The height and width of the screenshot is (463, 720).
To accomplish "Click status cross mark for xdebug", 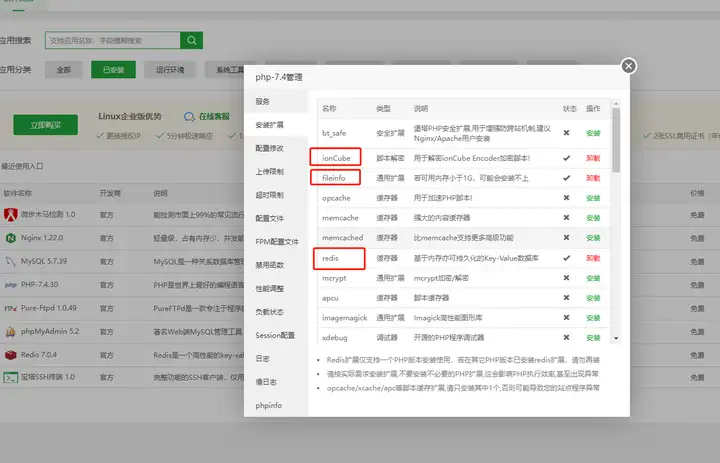I will (567, 338).
